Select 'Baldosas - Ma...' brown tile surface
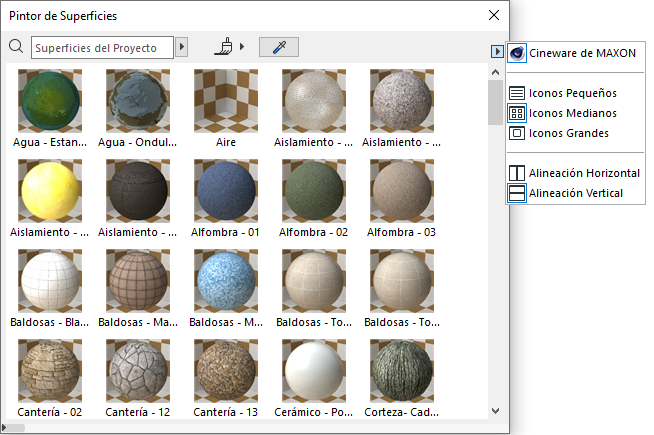 tap(138, 281)
